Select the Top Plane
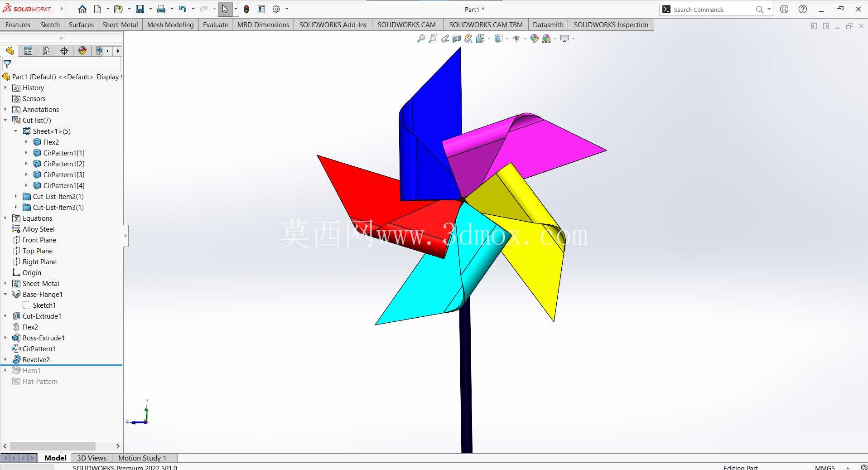868x470 pixels. pyautogui.click(x=38, y=251)
